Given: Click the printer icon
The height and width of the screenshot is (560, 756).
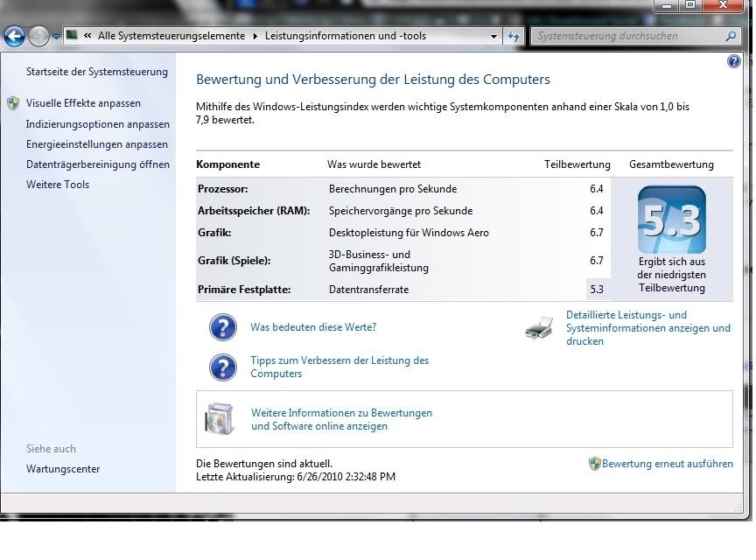Looking at the screenshot, I should click(539, 328).
